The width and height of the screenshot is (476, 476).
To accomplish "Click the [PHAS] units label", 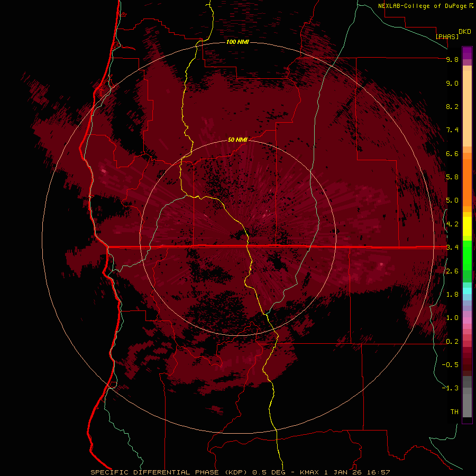I will (x=447, y=36).
